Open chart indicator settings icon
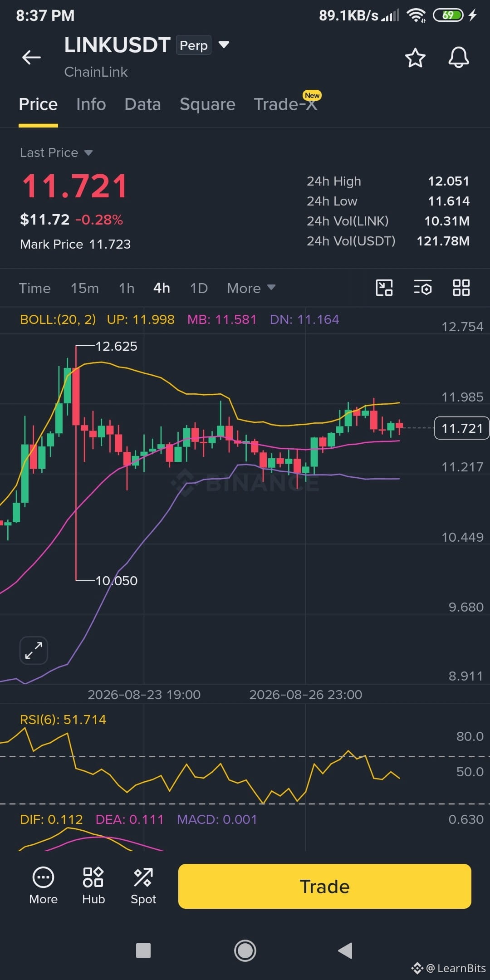 [422, 288]
